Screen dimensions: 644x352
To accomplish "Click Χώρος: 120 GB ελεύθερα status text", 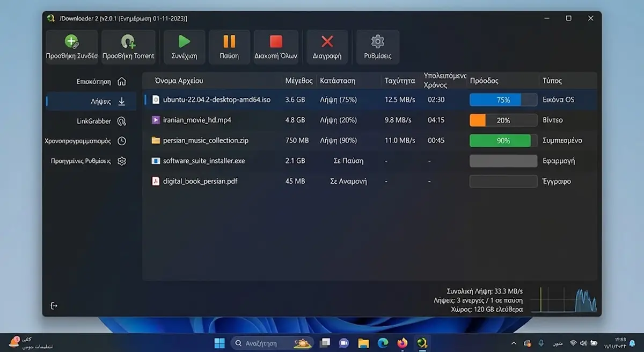I will coord(487,310).
